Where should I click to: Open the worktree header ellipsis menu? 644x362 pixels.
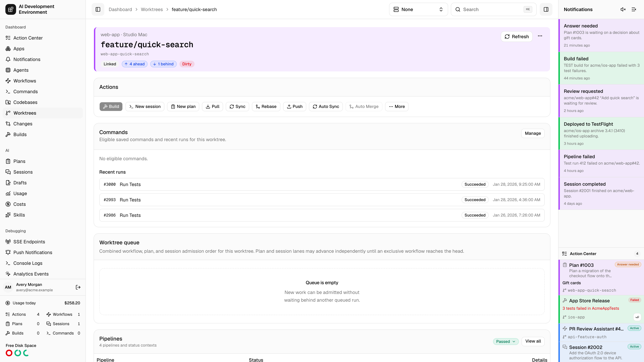click(x=540, y=36)
